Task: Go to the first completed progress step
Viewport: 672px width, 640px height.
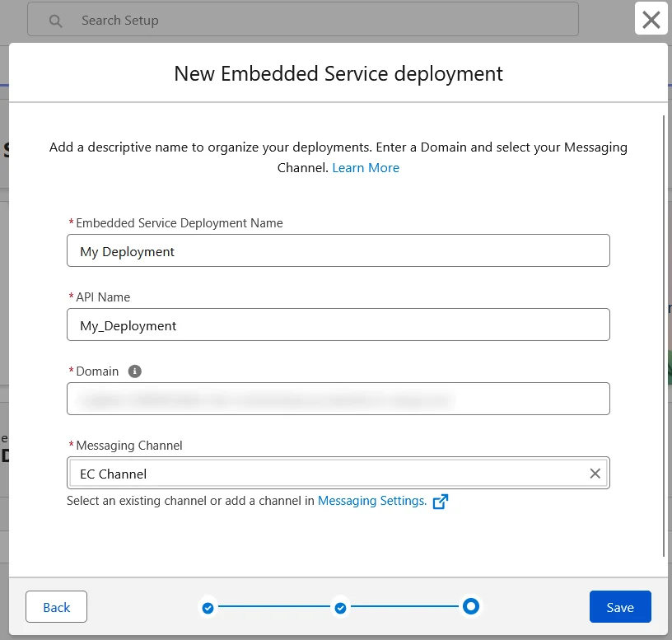Action: point(208,608)
